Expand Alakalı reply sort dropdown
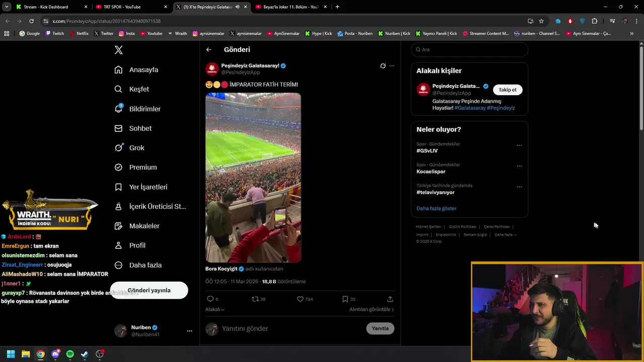The height and width of the screenshot is (362, 644). [x=215, y=310]
